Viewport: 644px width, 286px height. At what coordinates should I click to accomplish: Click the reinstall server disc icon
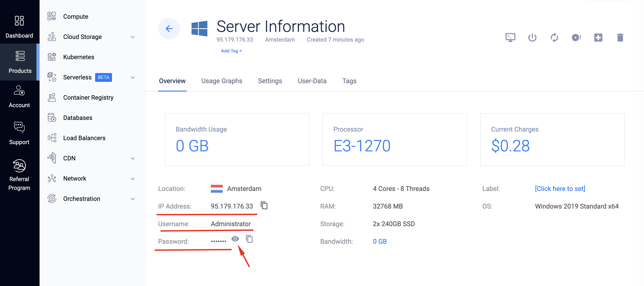tap(576, 38)
